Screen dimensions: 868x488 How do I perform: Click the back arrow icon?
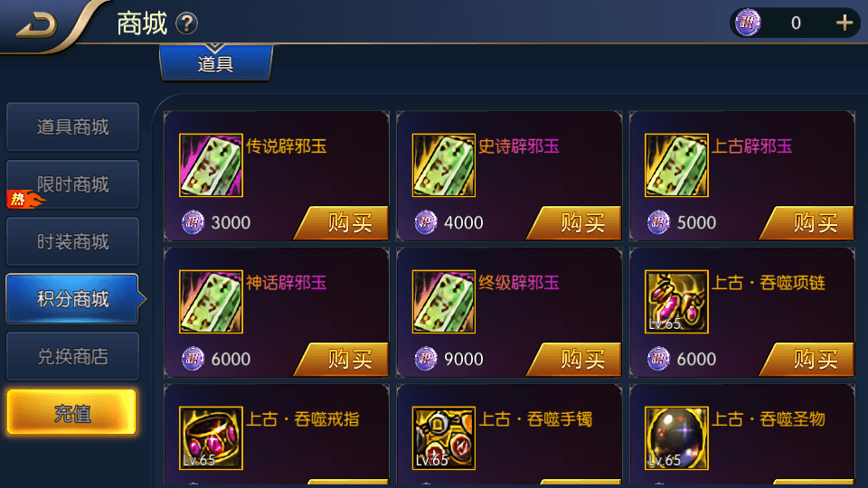click(36, 25)
